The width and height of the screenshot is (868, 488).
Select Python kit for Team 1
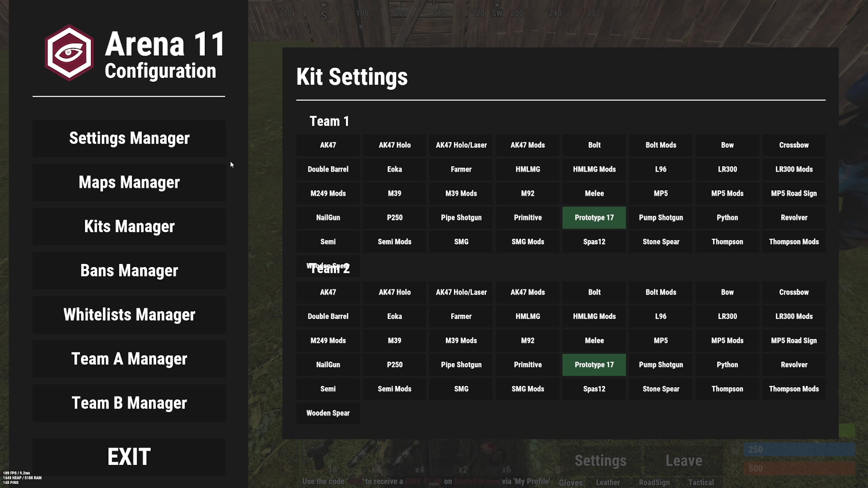[727, 218]
